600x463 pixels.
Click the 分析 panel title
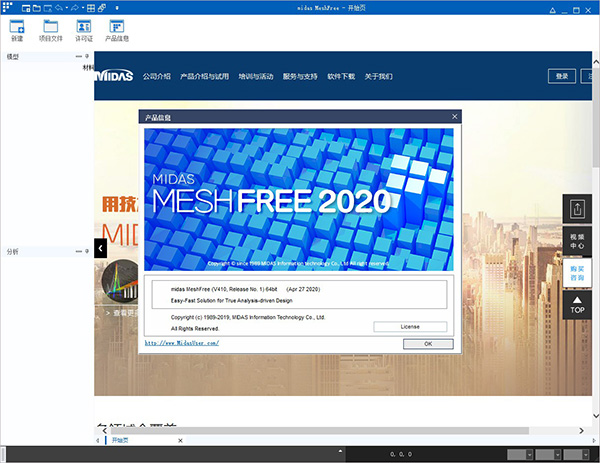[x=12, y=252]
